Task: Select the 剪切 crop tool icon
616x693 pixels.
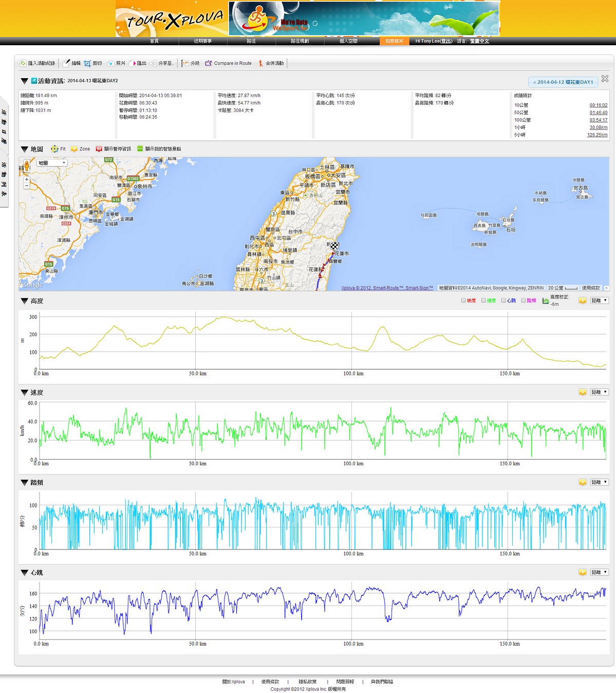Action: coord(87,63)
